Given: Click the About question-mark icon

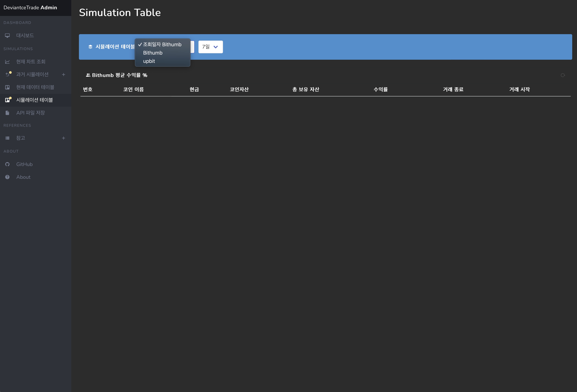Looking at the screenshot, I should click(8, 177).
